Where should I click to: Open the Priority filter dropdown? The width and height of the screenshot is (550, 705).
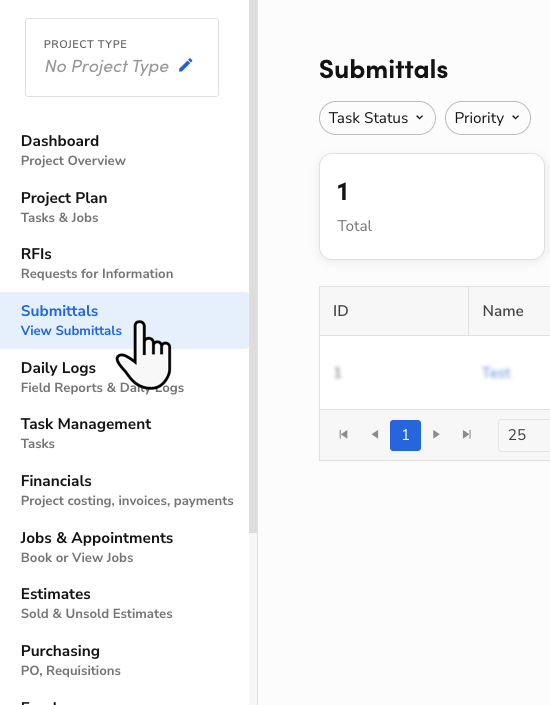487,118
